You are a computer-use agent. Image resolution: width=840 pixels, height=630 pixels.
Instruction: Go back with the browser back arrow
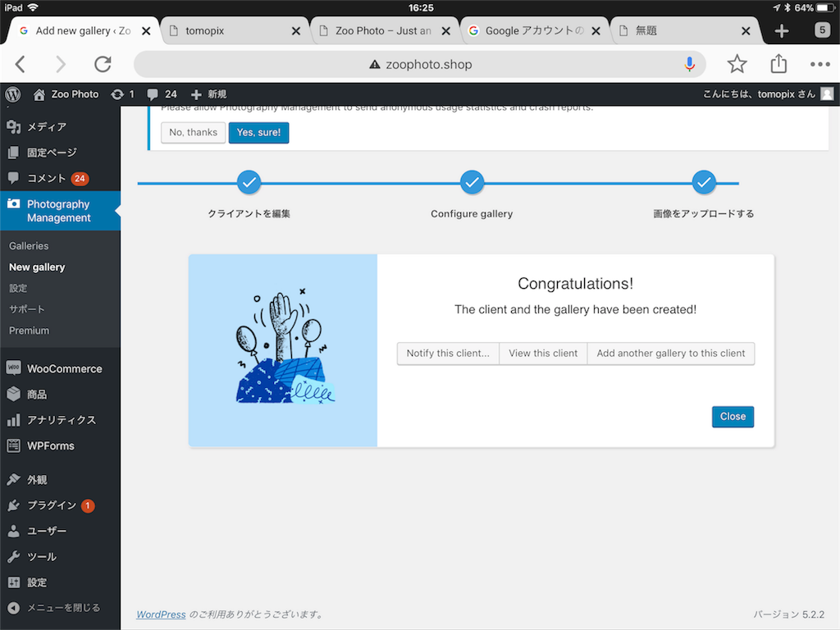click(20, 64)
